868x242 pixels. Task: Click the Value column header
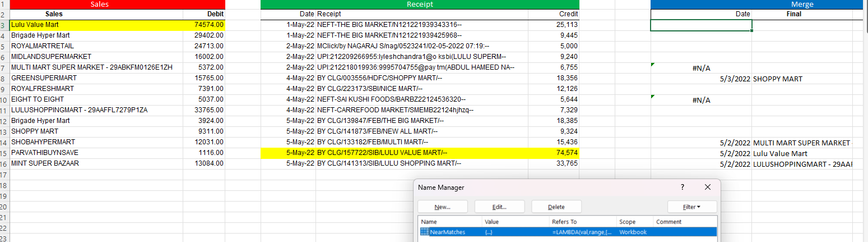(x=516, y=222)
